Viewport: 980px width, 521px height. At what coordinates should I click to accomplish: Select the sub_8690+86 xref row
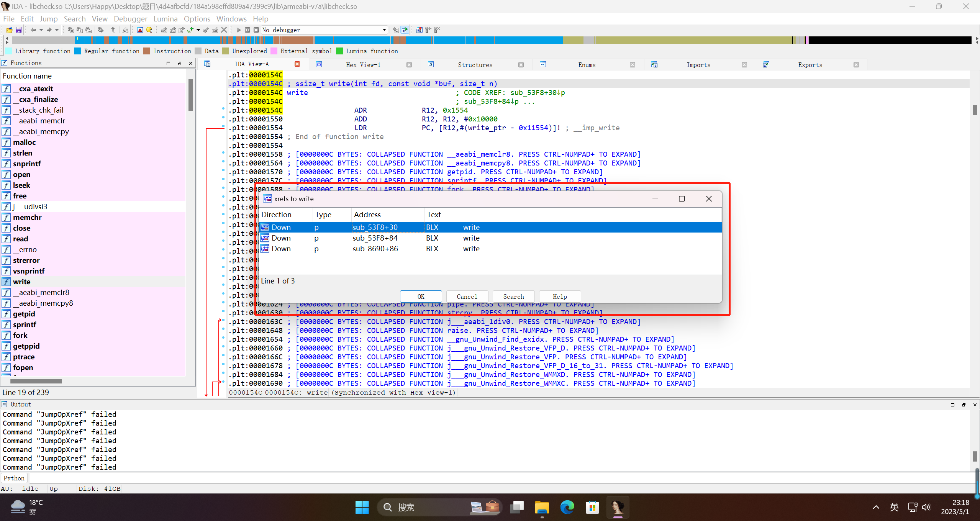[375, 249]
